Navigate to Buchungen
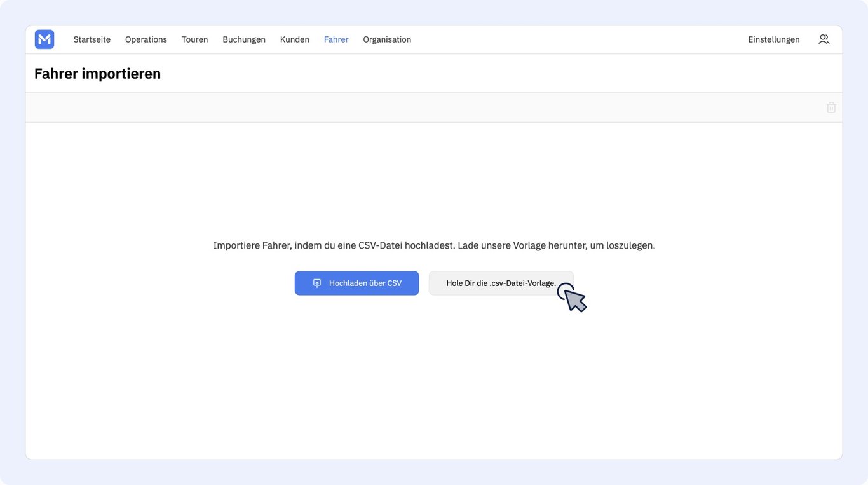This screenshot has width=868, height=485. click(x=244, y=39)
